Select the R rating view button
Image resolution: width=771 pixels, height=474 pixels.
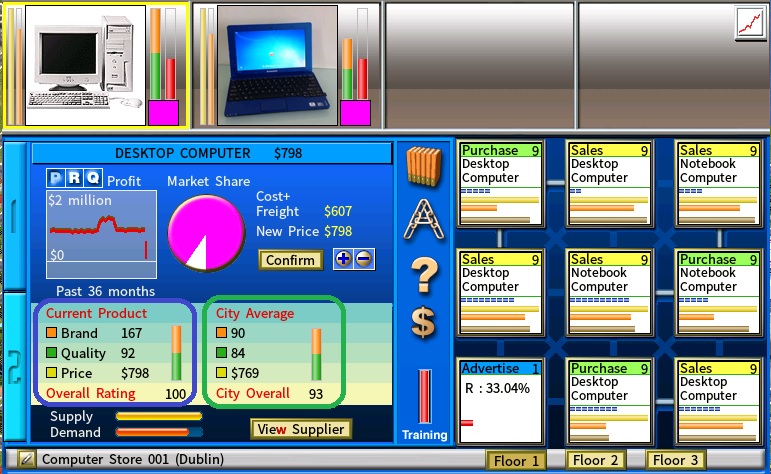(x=75, y=178)
